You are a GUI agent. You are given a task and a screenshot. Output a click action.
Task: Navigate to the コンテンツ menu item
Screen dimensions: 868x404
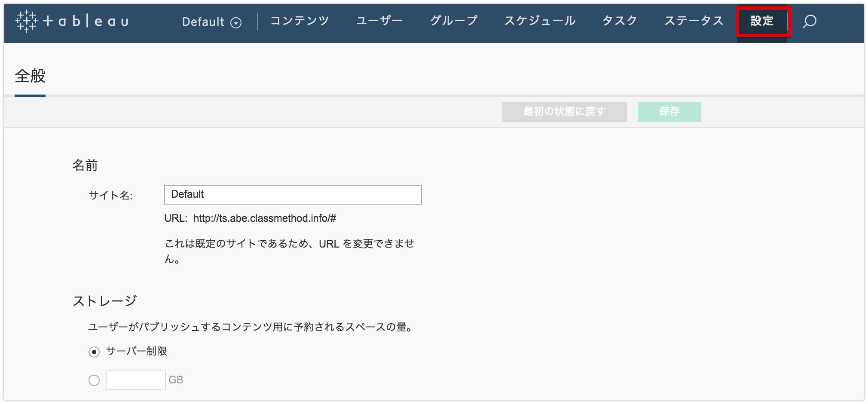(300, 21)
